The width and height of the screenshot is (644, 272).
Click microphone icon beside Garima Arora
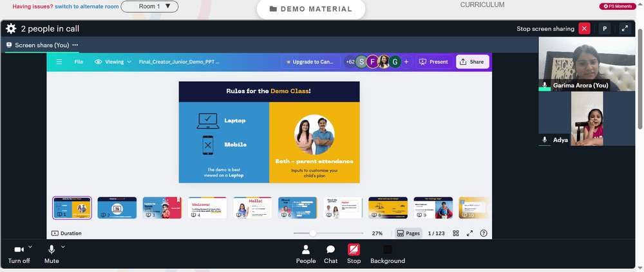point(545,86)
